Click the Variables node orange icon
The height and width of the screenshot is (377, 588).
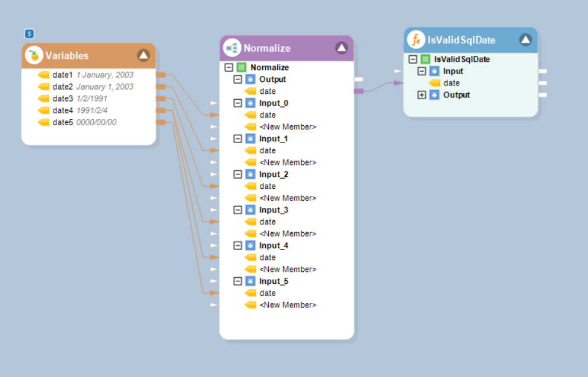(x=34, y=56)
